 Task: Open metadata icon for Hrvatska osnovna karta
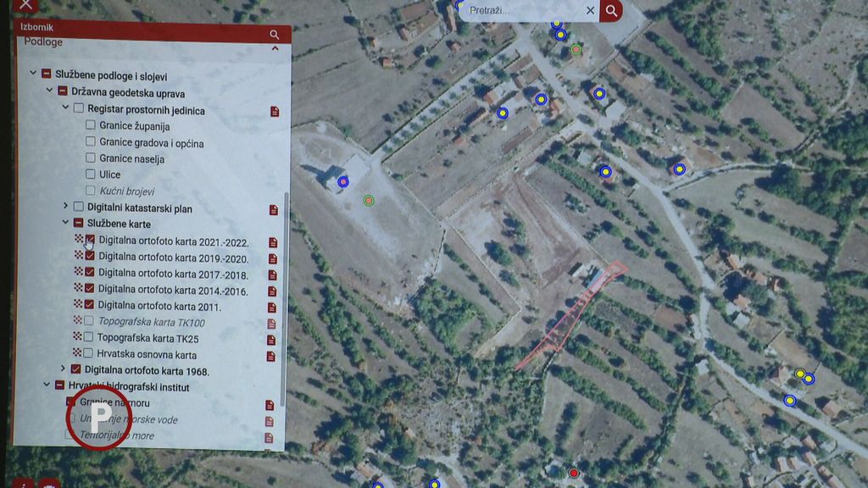pyautogui.click(x=271, y=356)
